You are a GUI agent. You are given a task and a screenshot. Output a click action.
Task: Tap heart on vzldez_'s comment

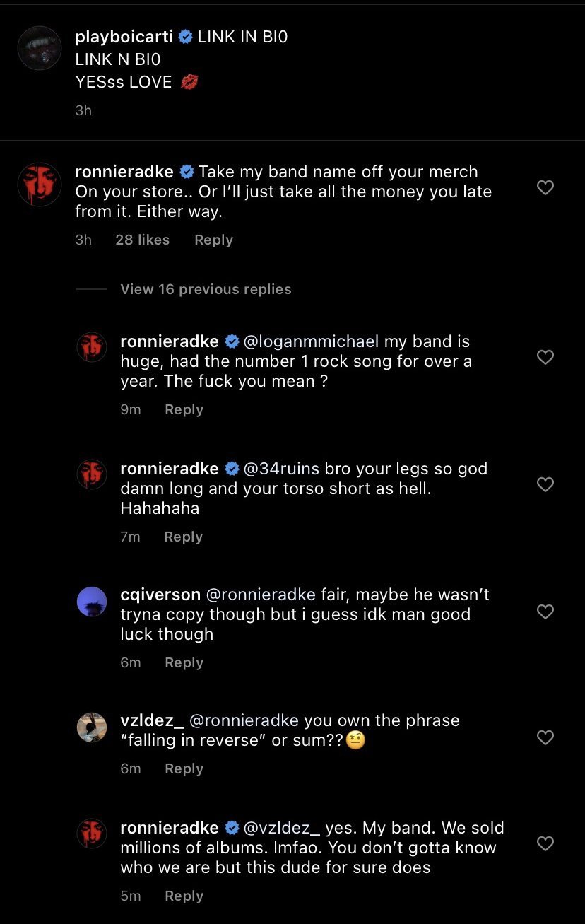coord(545,737)
